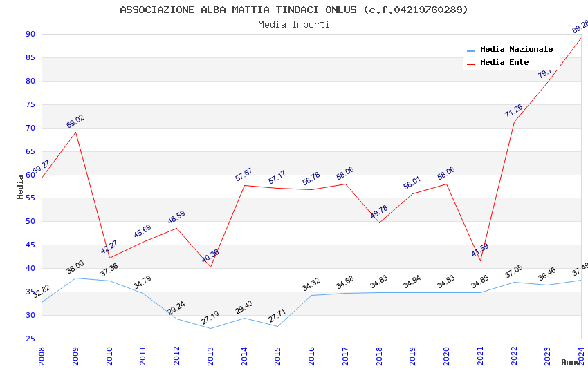This screenshot has width=588, height=380.
Task: Click the 34.94 data label
Action: [x=412, y=282]
